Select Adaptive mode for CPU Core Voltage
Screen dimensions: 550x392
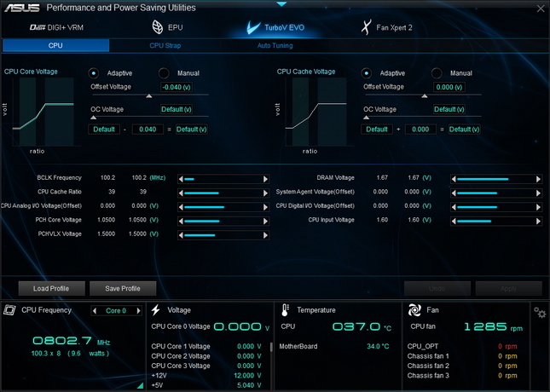pos(93,73)
